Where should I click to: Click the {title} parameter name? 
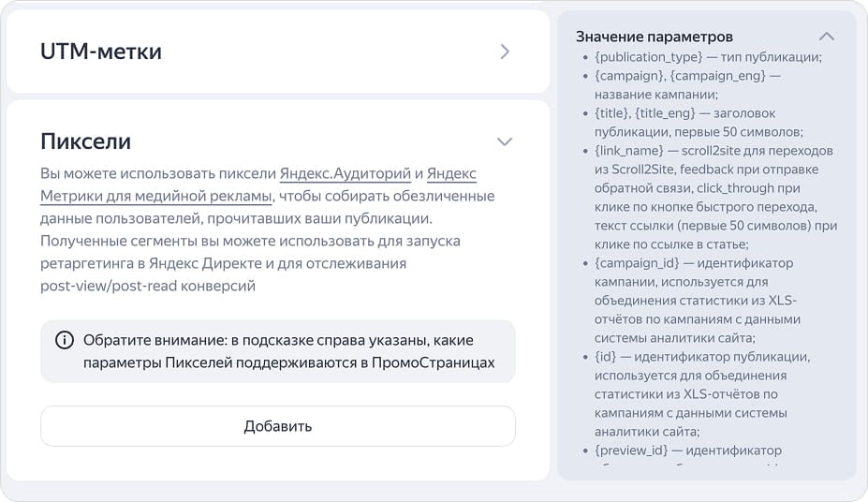coord(612,112)
